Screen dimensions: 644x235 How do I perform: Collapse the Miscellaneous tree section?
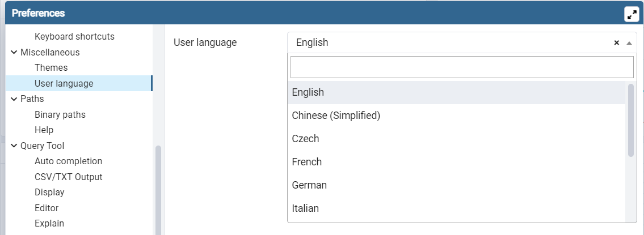coord(14,53)
